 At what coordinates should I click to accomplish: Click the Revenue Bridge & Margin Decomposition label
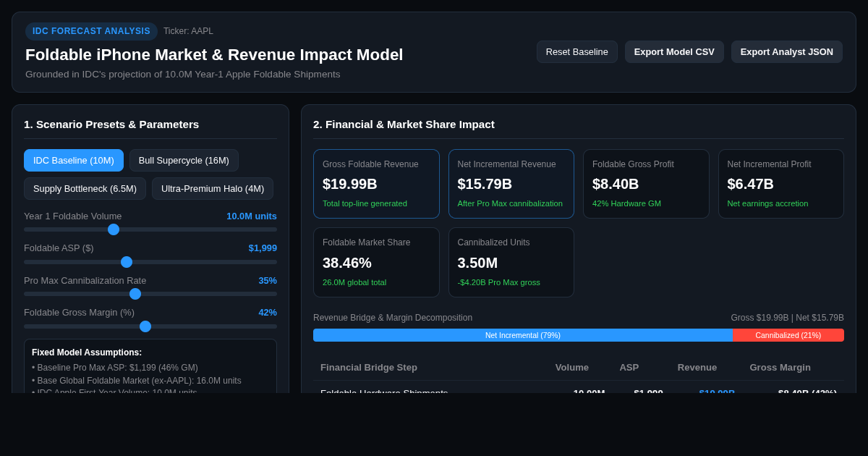(x=393, y=318)
